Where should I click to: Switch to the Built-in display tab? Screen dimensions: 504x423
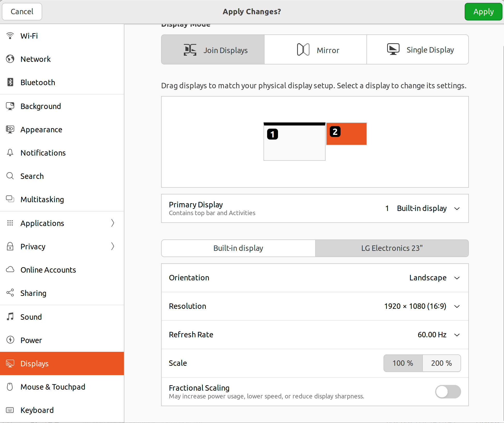pos(238,248)
